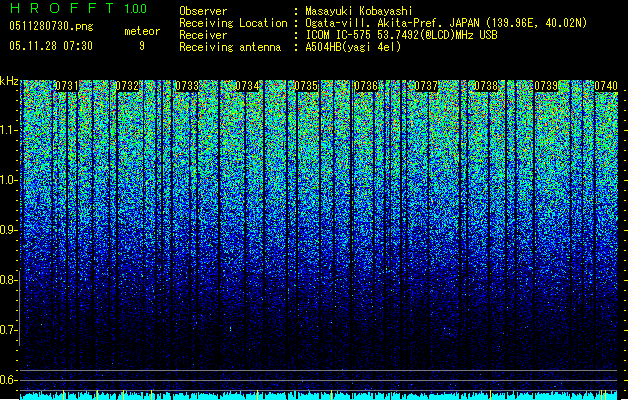Click the 0736 time marker
The width and height of the screenshot is (629, 400).
366,86
